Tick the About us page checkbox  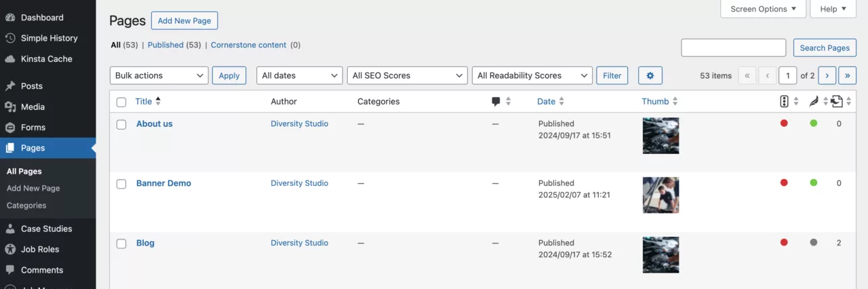tap(121, 125)
